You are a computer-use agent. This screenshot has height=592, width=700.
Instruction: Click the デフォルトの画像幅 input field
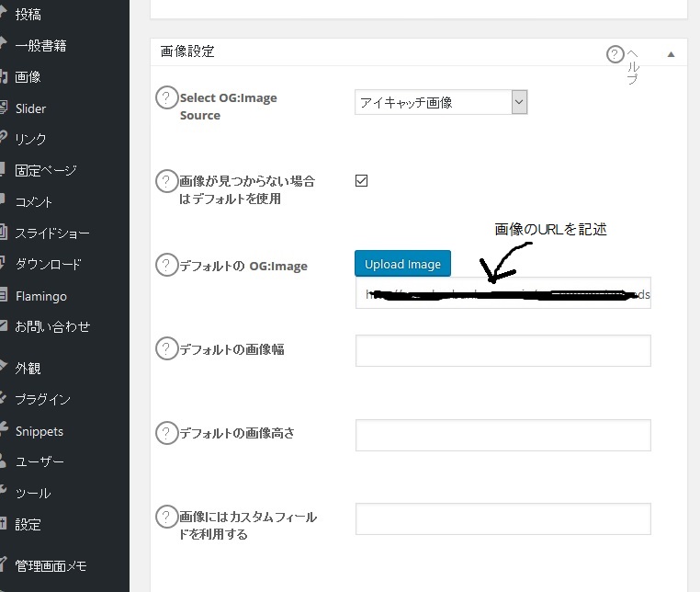[502, 350]
